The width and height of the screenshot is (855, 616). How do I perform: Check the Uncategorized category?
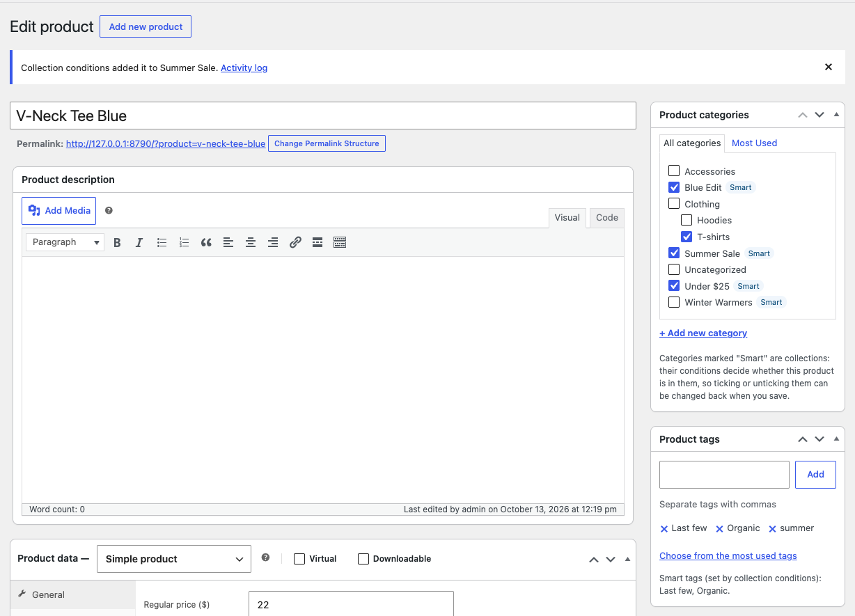point(674,269)
